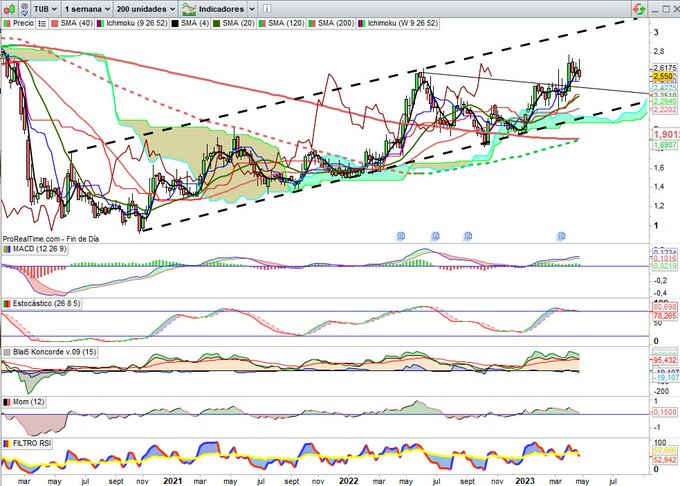
Task: Click the 2023 year label on time axis
Action: pos(524,481)
